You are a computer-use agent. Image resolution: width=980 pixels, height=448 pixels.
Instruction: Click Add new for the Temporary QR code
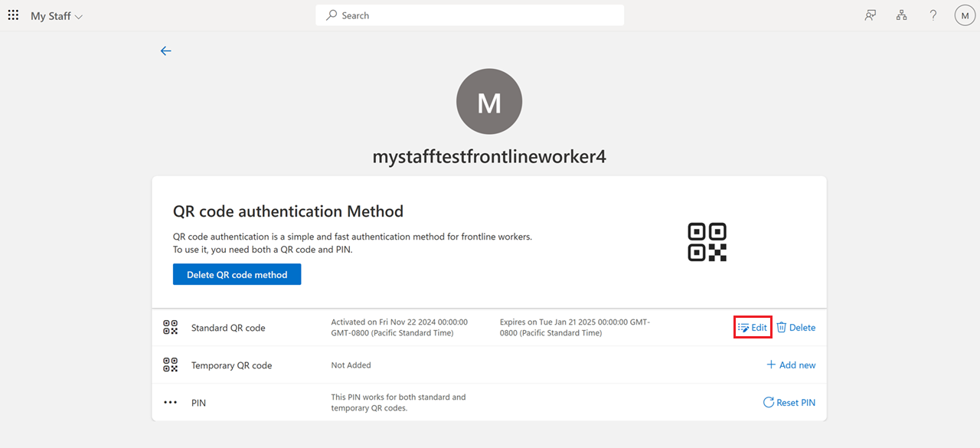[796, 365]
